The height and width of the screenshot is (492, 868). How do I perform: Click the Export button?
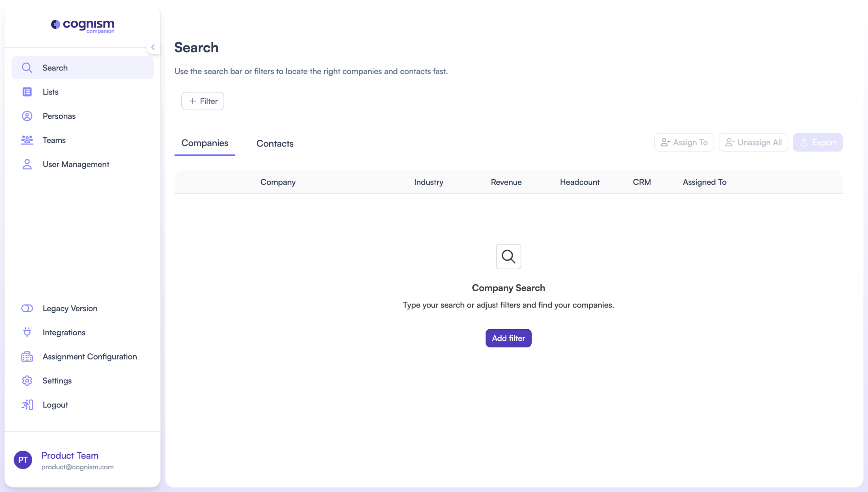coord(817,142)
